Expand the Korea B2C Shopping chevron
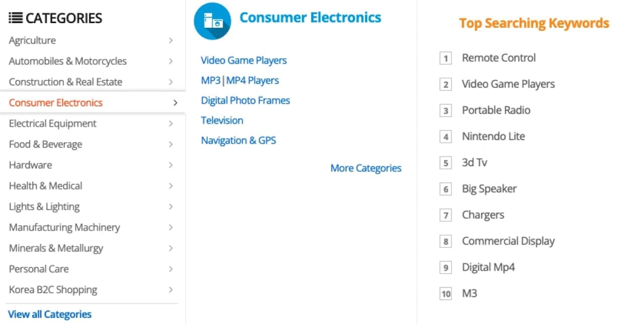 [171, 290]
